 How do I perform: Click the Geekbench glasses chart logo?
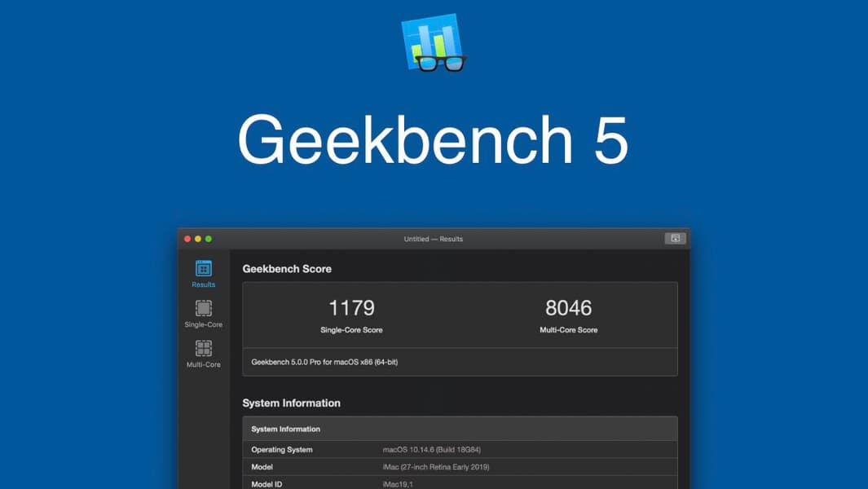pyautogui.click(x=434, y=43)
